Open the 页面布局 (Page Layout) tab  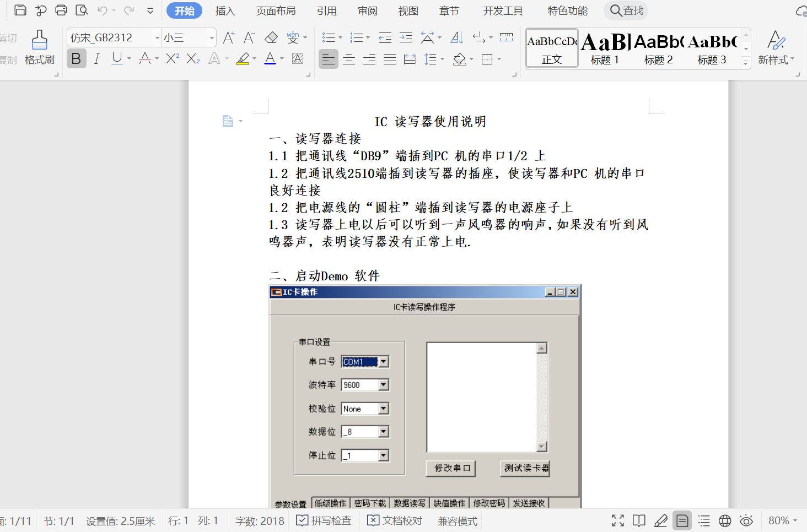tap(276, 11)
